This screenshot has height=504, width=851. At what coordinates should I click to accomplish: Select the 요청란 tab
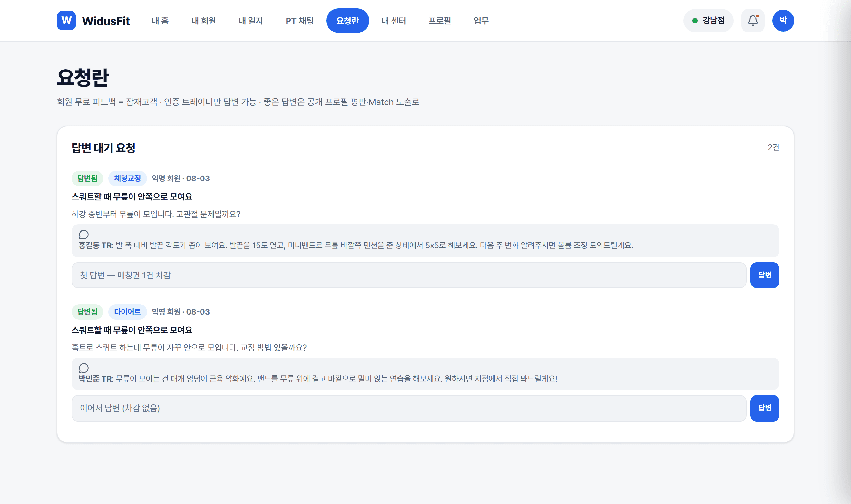coord(347,21)
